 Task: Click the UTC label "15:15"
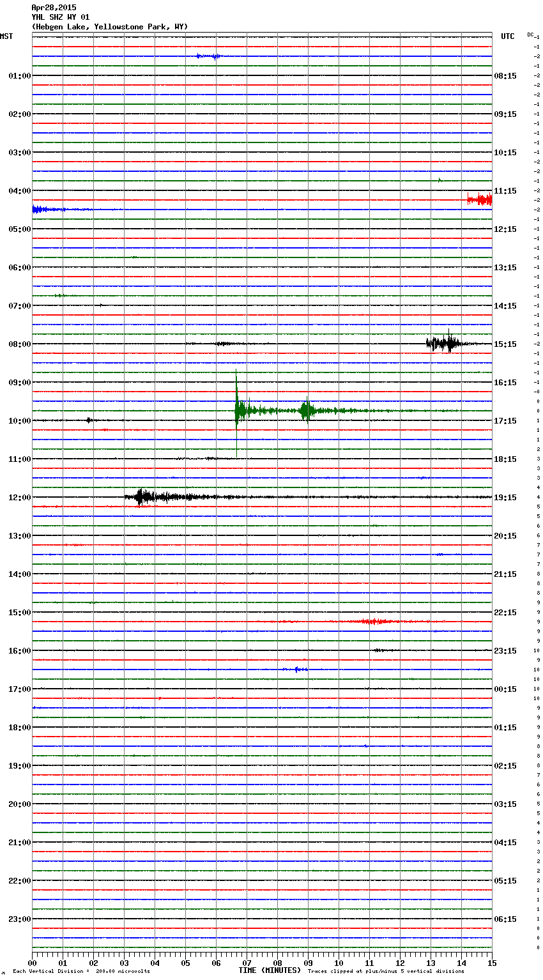pyautogui.click(x=505, y=344)
